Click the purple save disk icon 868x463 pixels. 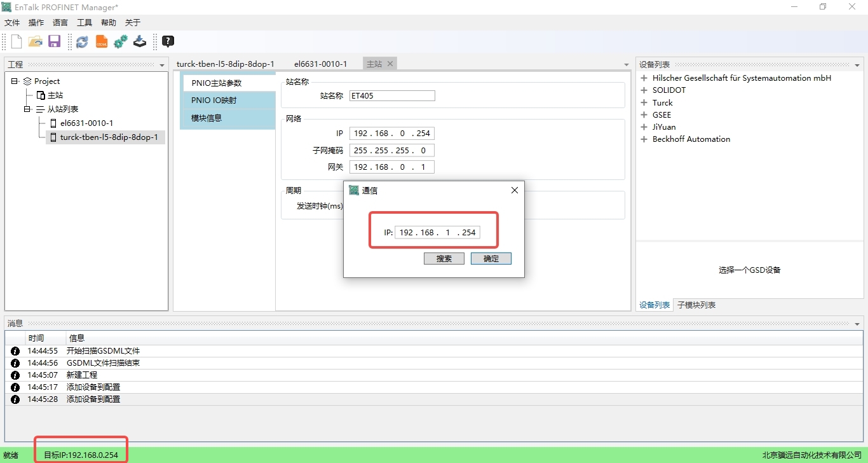click(x=54, y=42)
